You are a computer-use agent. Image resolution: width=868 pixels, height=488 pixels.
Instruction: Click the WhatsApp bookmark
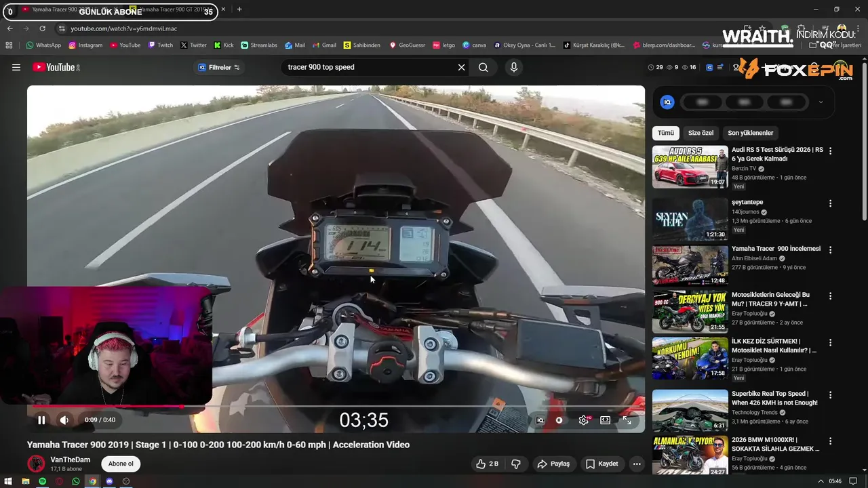43,45
